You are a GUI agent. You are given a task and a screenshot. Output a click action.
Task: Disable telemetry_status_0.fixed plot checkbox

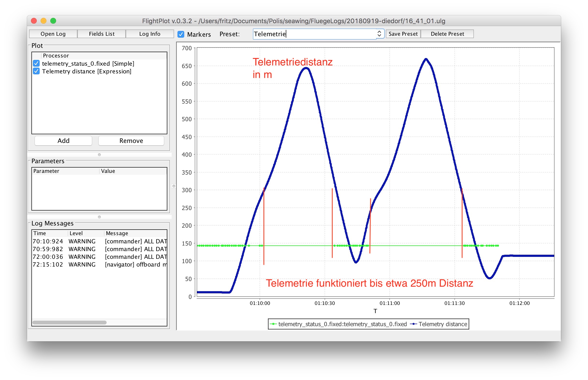click(36, 63)
